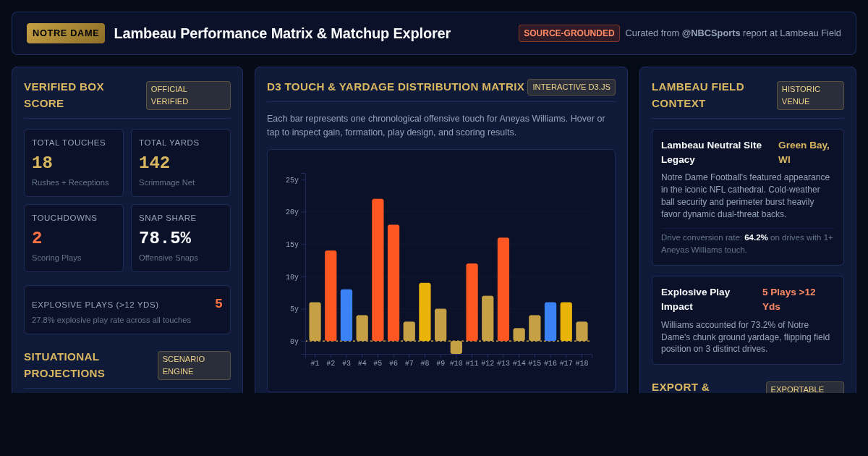Click the '5 Plays >12 Yds' text

pyautogui.click(x=789, y=299)
